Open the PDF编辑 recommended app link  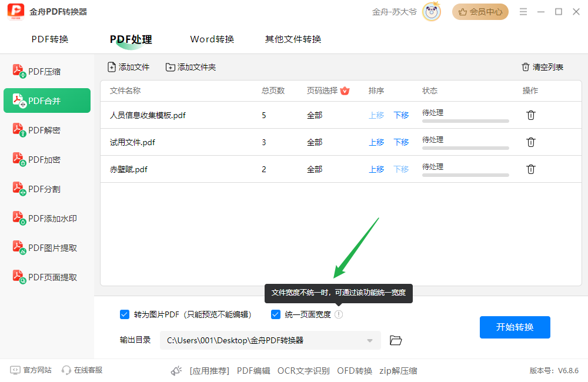253,371
